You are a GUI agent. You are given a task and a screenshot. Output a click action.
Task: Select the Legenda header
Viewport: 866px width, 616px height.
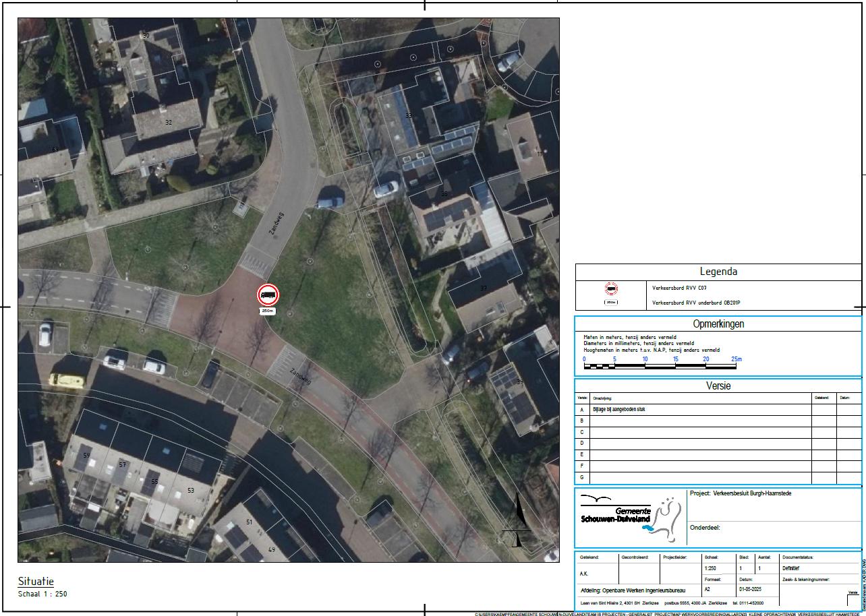[x=718, y=272]
